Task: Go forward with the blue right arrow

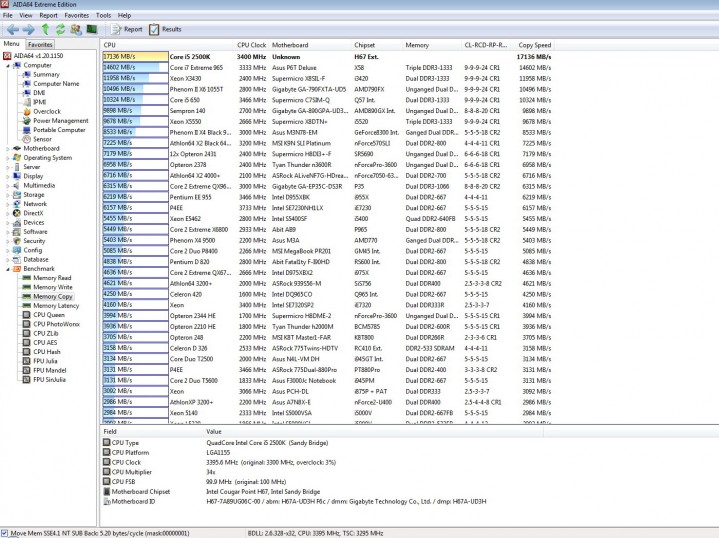Action: 28,29
